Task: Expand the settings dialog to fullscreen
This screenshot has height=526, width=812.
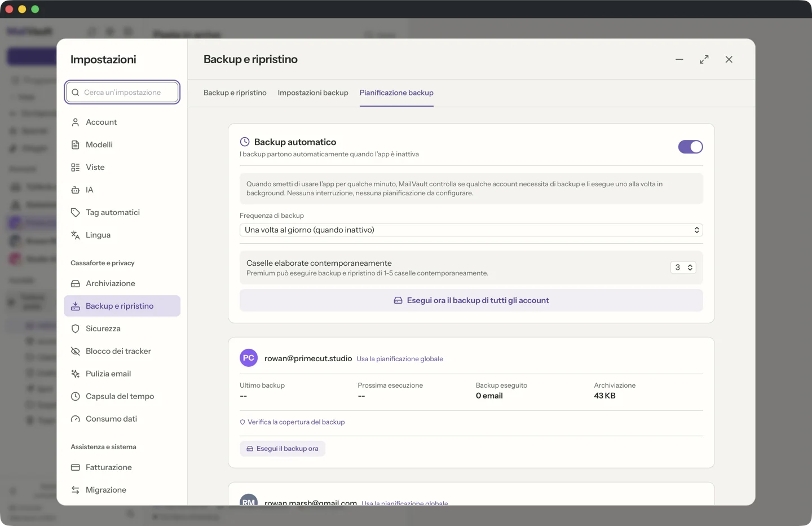Action: (x=704, y=59)
